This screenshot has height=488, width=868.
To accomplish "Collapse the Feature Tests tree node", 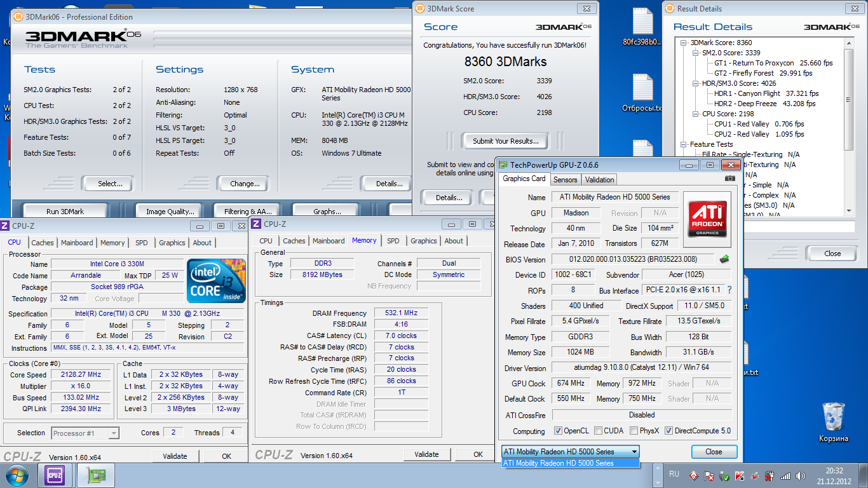I will click(683, 144).
